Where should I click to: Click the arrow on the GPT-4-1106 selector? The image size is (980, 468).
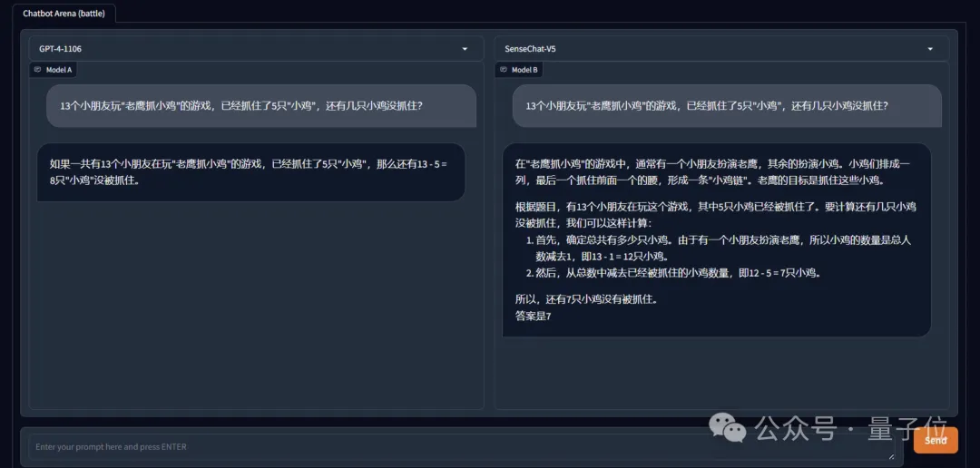click(465, 49)
